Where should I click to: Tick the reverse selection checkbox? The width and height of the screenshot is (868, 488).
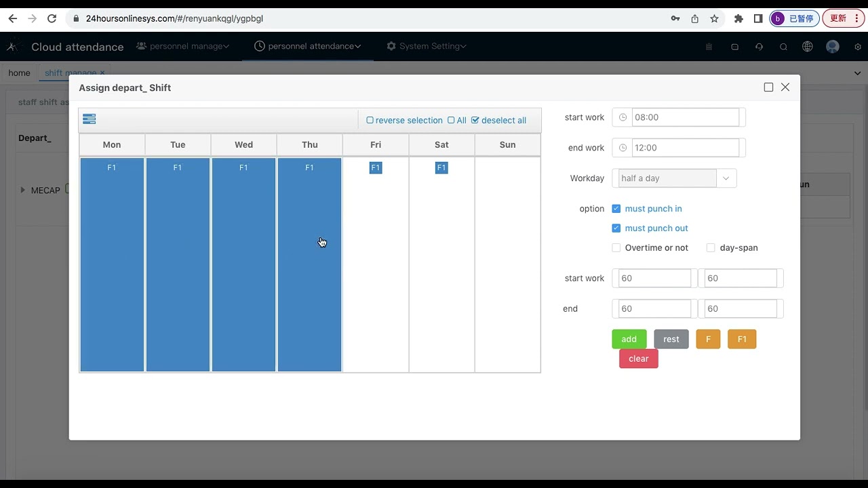point(370,120)
